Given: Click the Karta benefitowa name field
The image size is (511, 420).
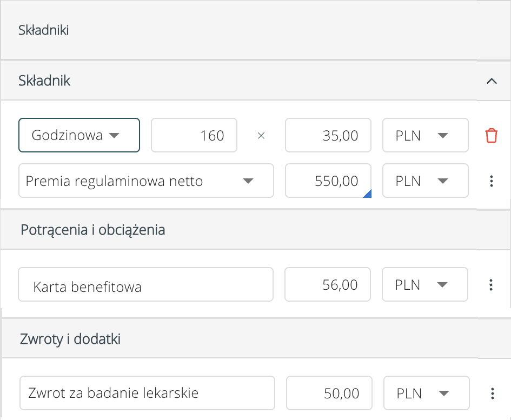Looking at the screenshot, I should click(145, 285).
